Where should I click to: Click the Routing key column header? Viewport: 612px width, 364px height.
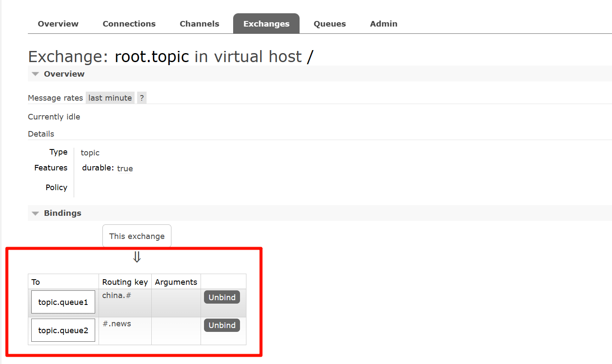tap(125, 282)
